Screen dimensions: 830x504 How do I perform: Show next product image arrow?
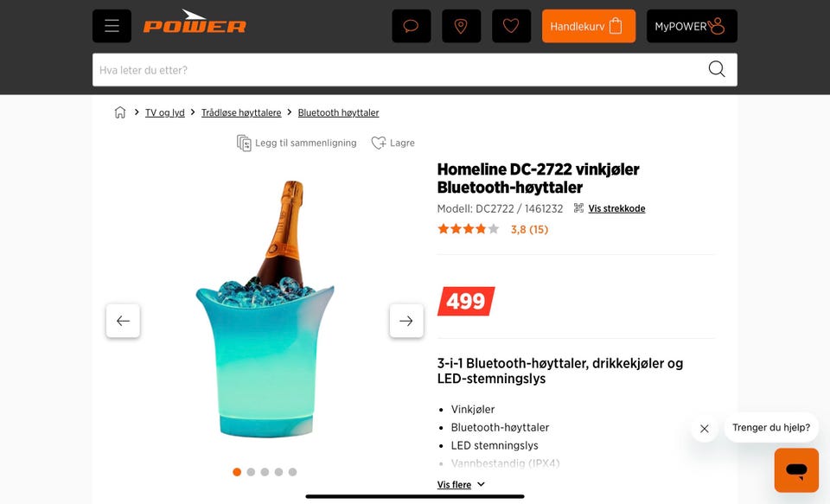point(406,321)
